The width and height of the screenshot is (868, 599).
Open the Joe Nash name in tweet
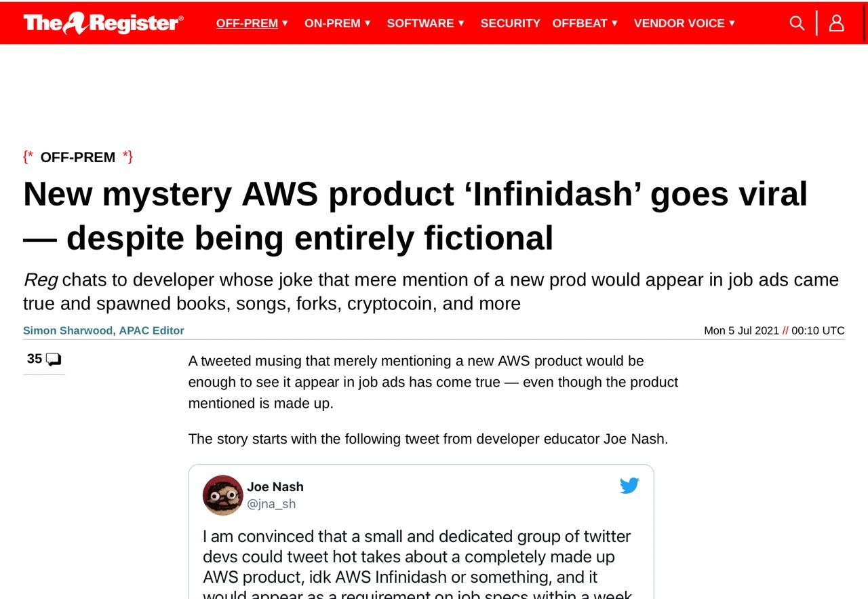pos(275,486)
